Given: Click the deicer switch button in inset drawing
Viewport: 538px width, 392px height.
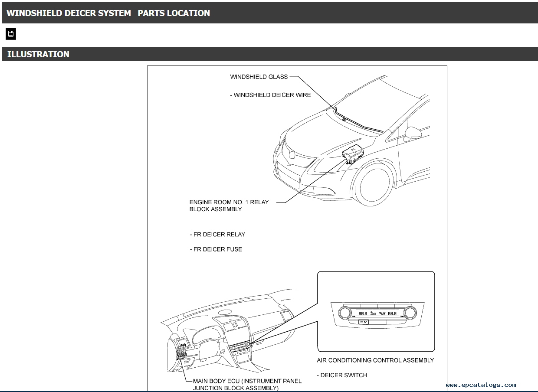Looking at the screenshot, I should coord(364,322).
